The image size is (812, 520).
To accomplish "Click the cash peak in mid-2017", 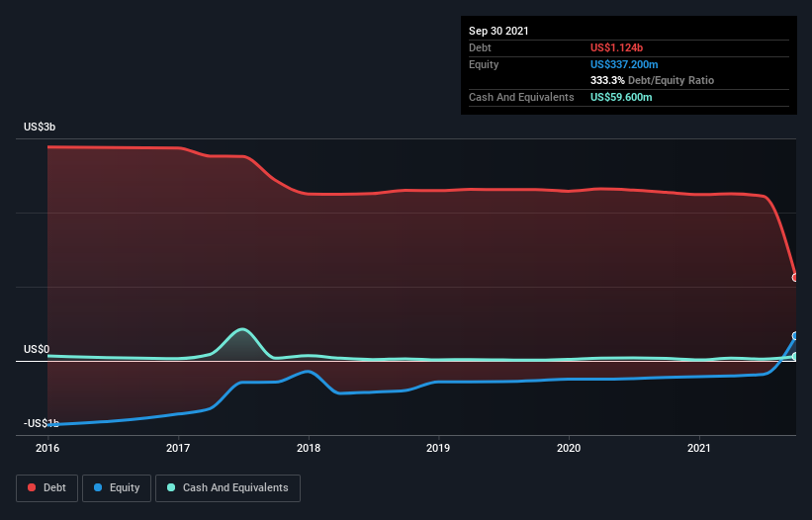I will pos(242,329).
